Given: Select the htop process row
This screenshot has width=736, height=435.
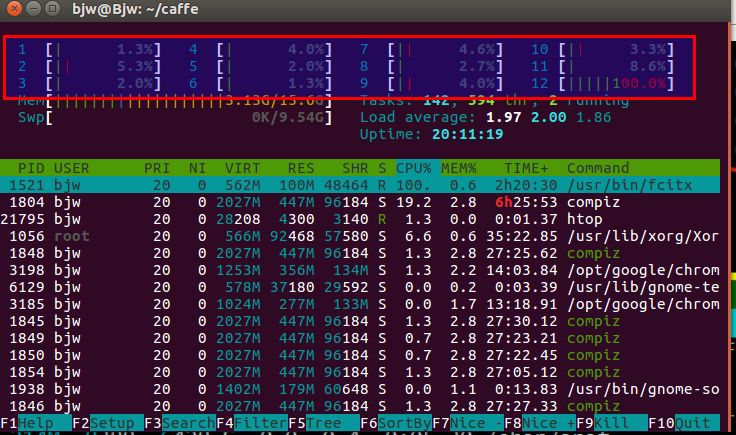Looking at the screenshot, I should coord(360,219).
